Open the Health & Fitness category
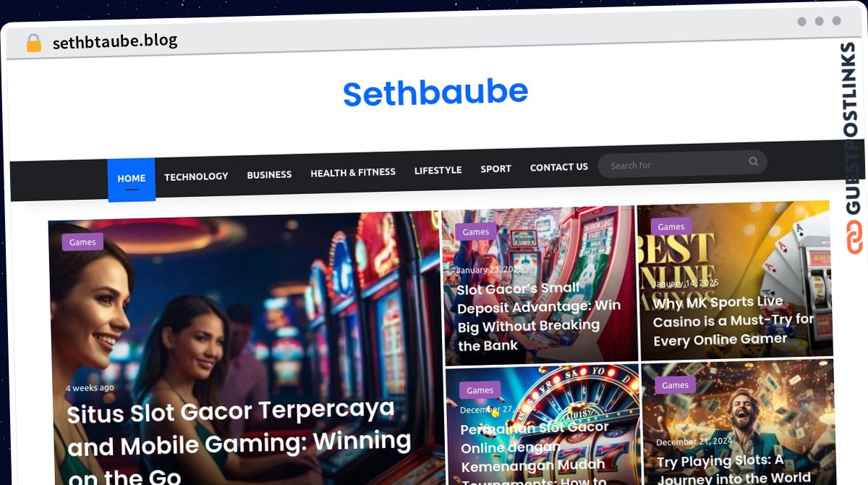This screenshot has height=485, width=868. (353, 172)
